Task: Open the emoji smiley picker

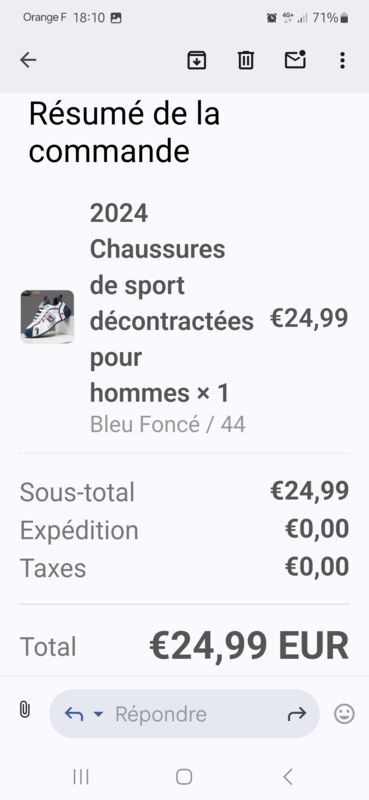Action: 344,714
